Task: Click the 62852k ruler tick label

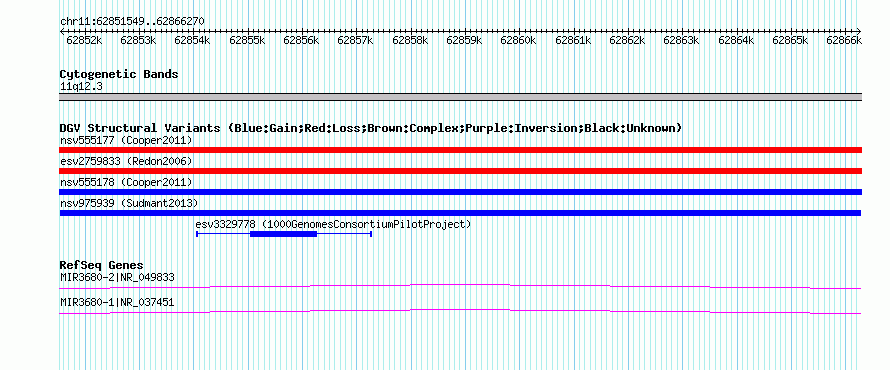Action: tap(84, 40)
